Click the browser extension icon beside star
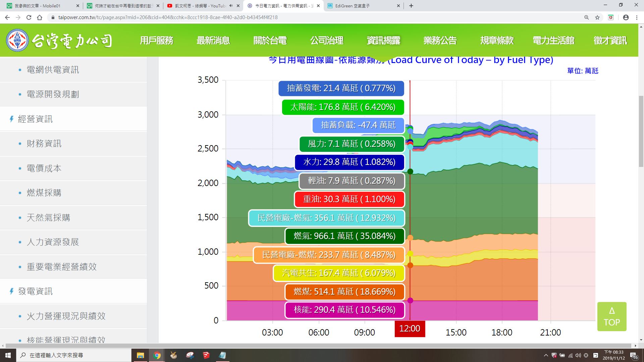Viewport: 644px width, 362px height. click(611, 17)
